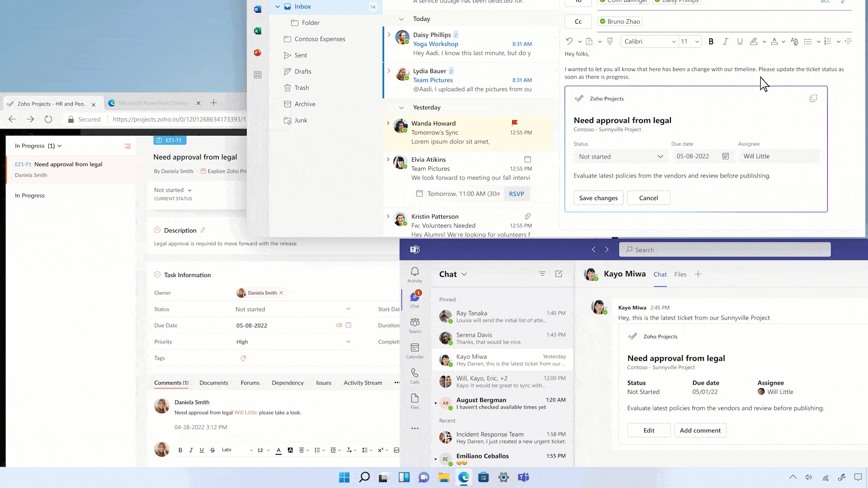Click Add comment button in Teams task

(x=700, y=430)
